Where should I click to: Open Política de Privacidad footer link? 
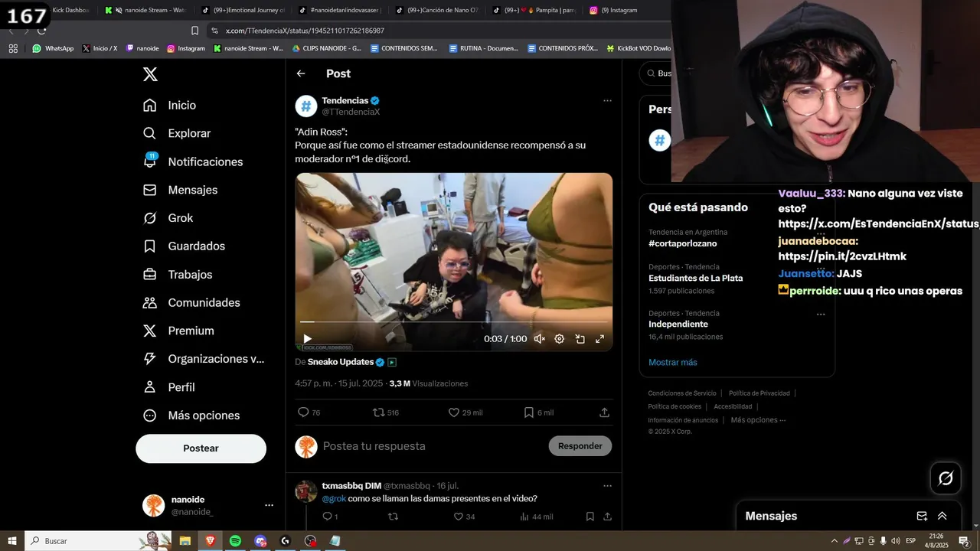point(759,393)
